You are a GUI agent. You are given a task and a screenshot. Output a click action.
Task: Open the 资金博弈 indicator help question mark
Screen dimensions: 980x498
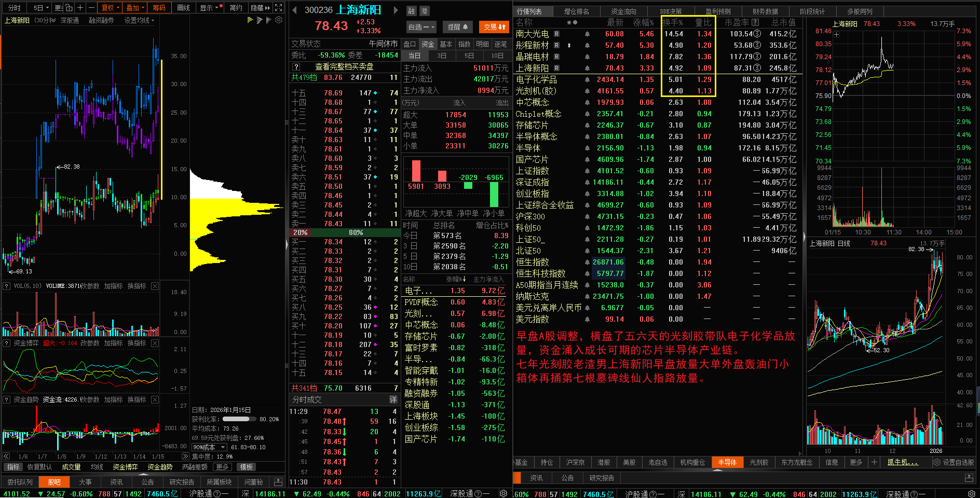(7, 343)
